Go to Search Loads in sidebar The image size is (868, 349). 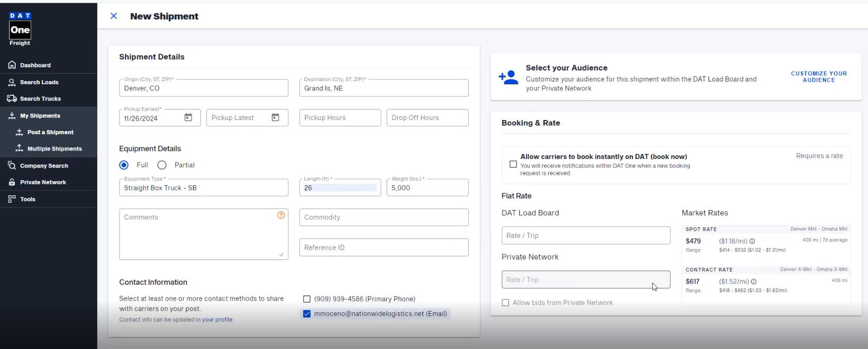[x=39, y=82]
